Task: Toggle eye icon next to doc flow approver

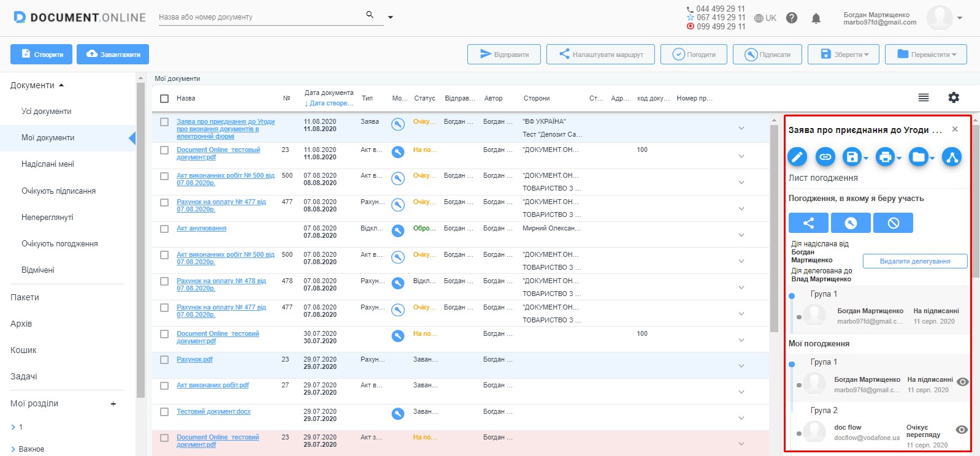Action: tap(962, 430)
